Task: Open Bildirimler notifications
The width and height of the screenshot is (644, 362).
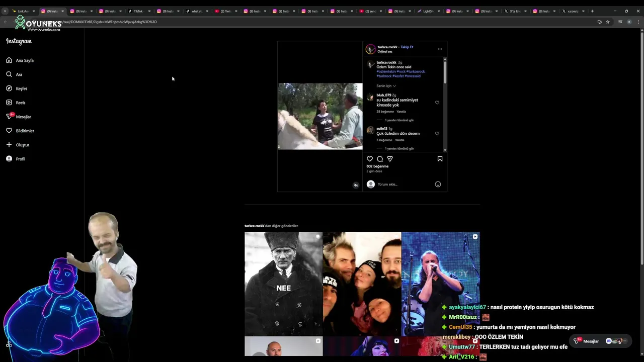Action: coord(20,131)
